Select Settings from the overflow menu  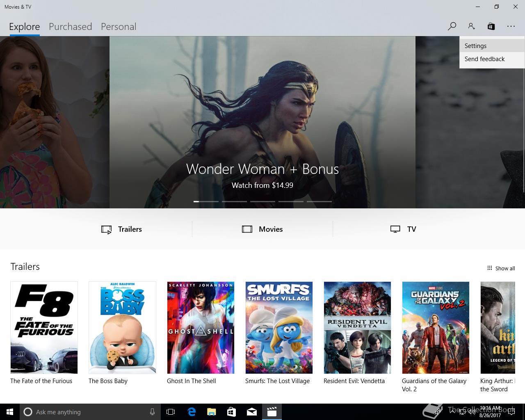[x=492, y=46]
